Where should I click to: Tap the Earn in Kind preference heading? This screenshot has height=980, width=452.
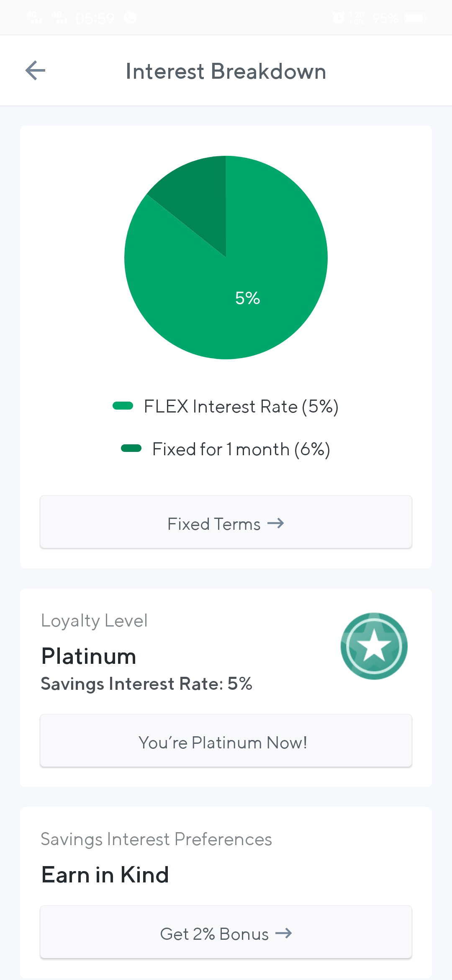[105, 875]
